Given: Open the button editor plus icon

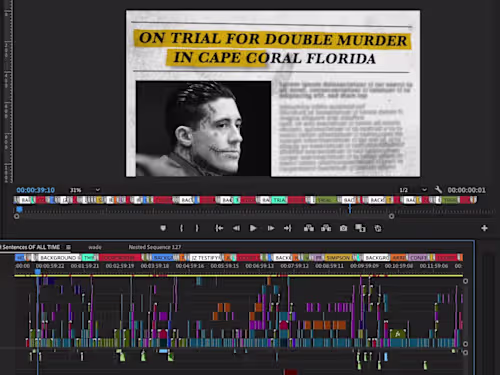Looking at the screenshot, I should coord(484,228).
